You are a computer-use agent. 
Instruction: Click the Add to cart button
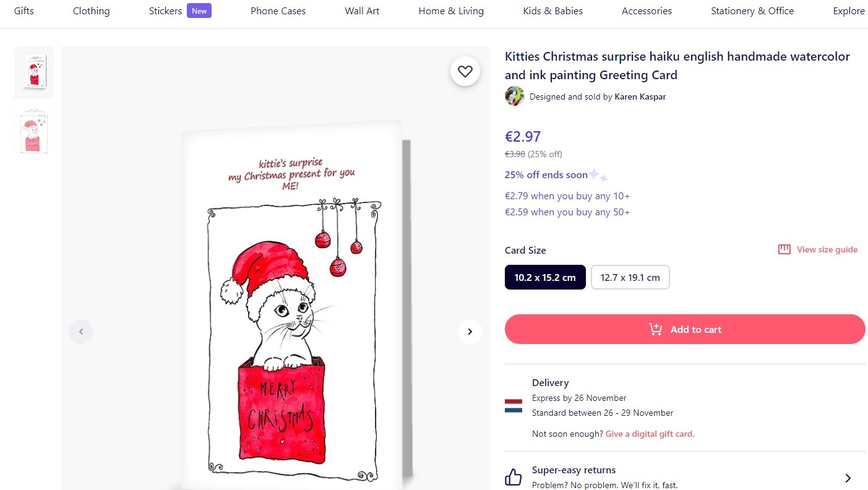point(685,329)
